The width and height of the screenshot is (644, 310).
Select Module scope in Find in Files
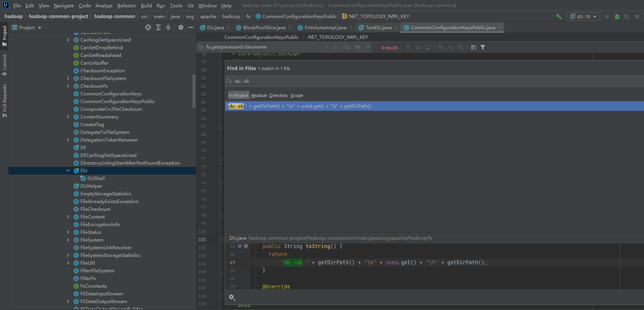259,95
